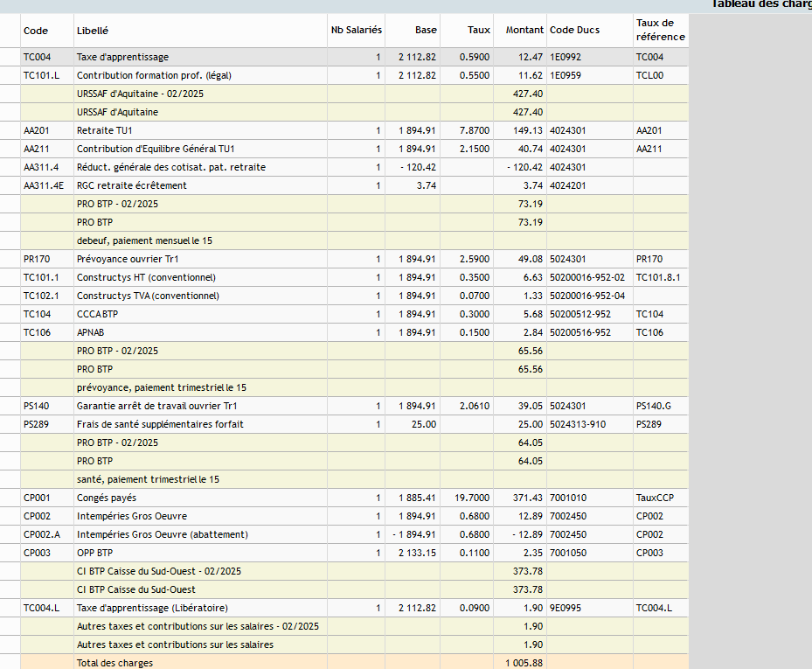Click Ducs code 9E0995
The height and width of the screenshot is (669, 812).
(x=566, y=609)
